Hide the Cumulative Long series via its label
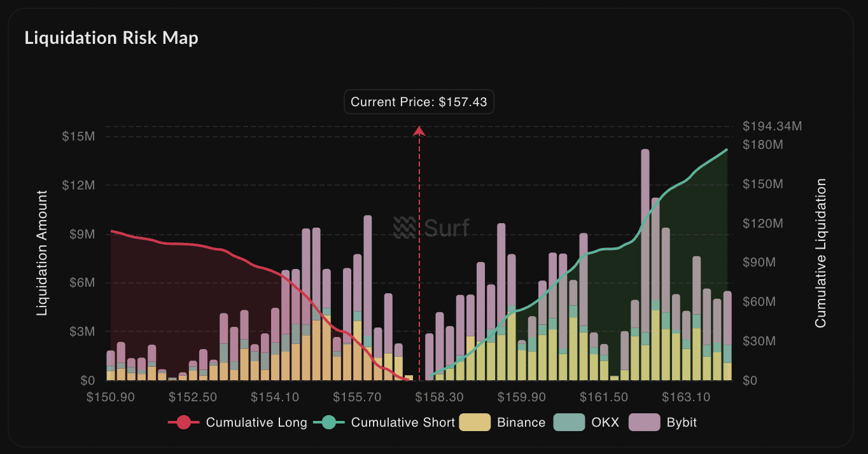 (x=256, y=422)
